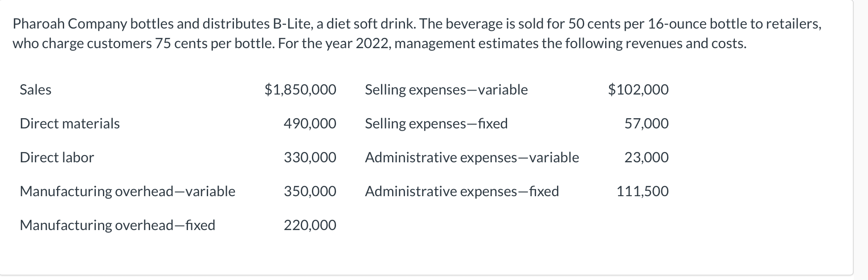Select the 23,000 administrative variable value

[646, 157]
